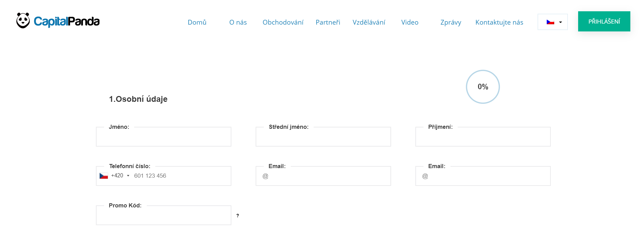Click the Czech flag in phone field
The image size is (644, 232).
104,176
